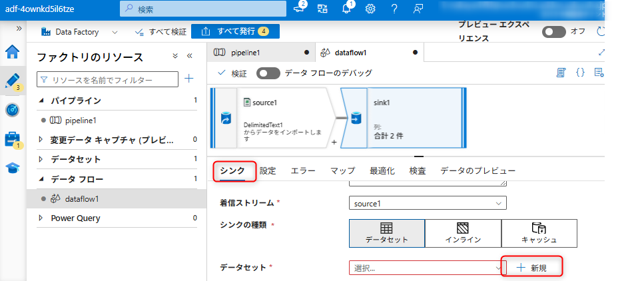Expand the Power Query section

41,218
